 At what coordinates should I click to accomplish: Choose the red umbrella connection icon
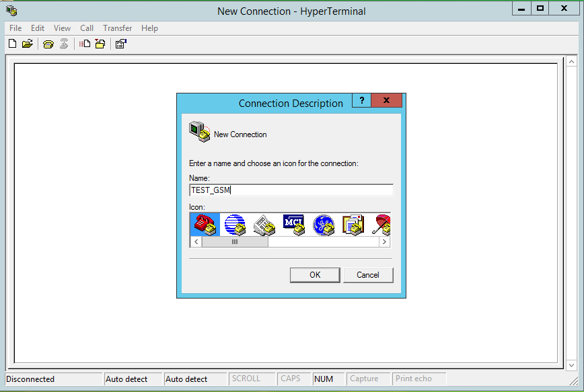(x=381, y=225)
